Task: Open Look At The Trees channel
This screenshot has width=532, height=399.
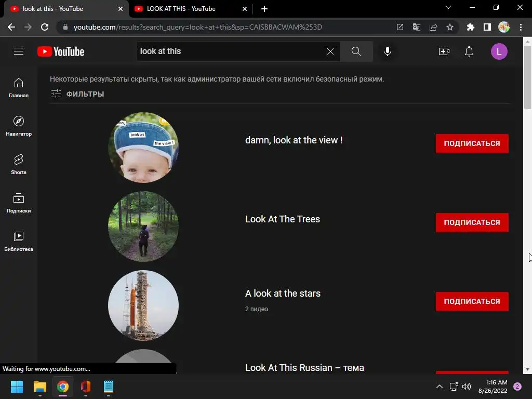Action: (282, 219)
